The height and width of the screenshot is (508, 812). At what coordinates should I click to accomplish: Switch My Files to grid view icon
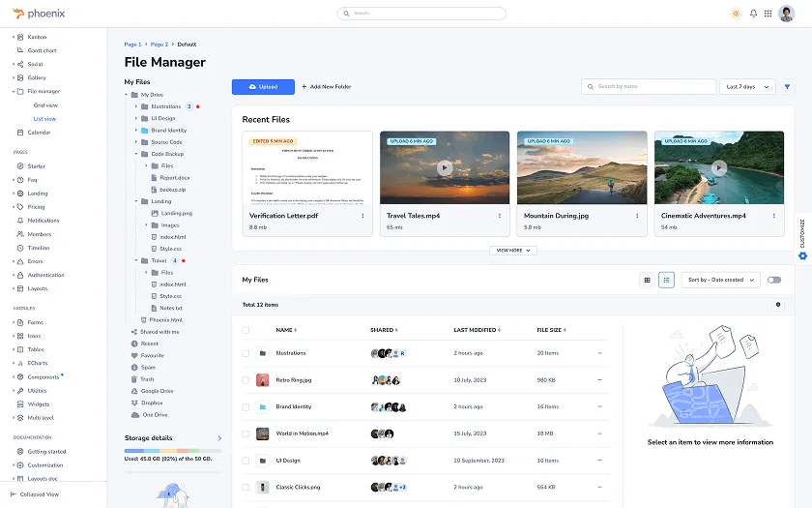coord(647,280)
